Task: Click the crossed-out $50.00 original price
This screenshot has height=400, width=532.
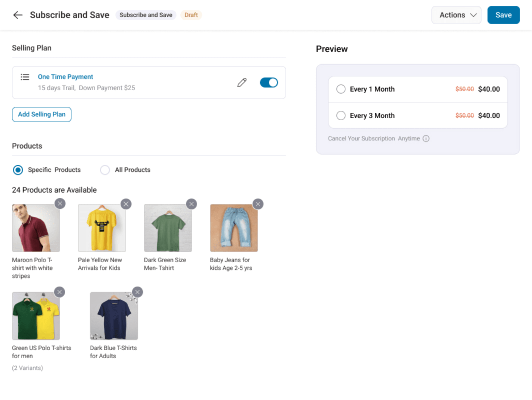Action: click(465, 89)
